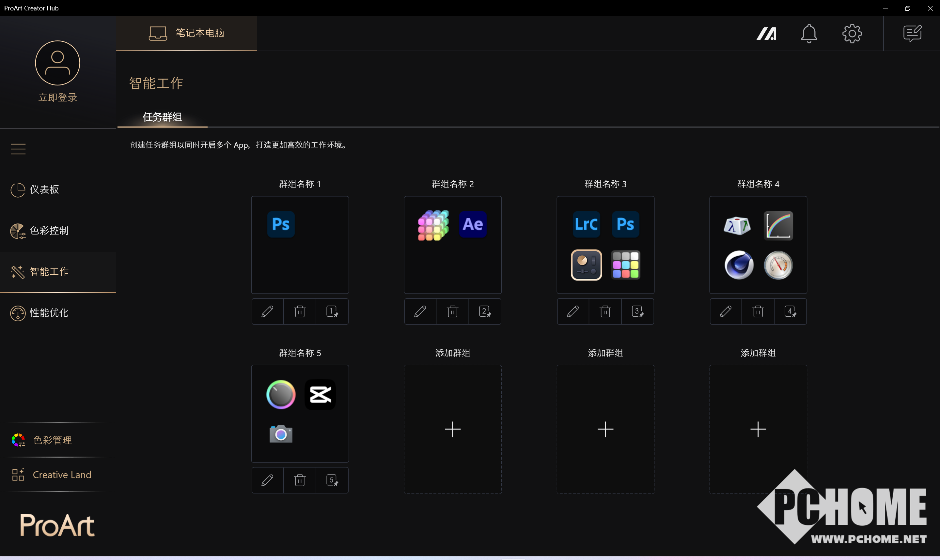940x560 pixels.
Task: Assign hotkey 3 for group 3
Action: point(638,311)
